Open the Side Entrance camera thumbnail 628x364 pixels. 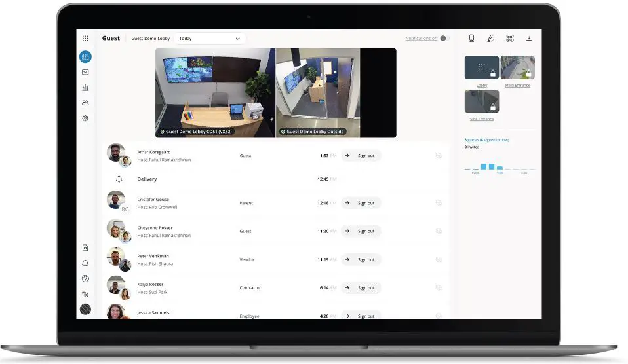[482, 101]
